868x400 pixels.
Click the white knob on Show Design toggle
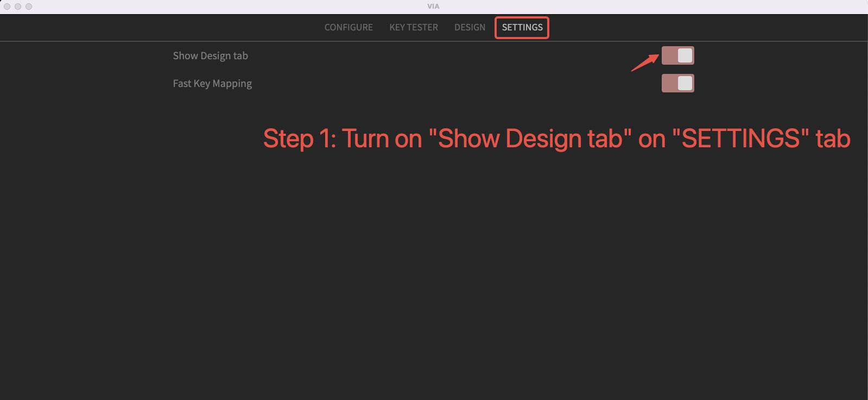click(x=685, y=55)
